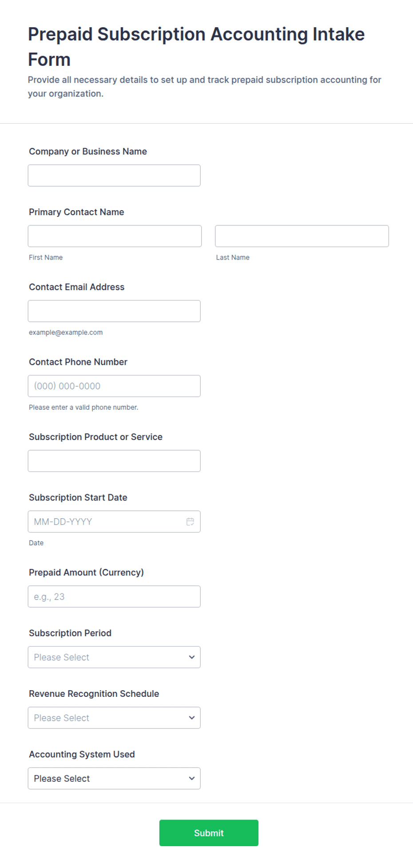413x868 pixels.
Task: Focus the Contact Phone Number field
Action: click(114, 386)
